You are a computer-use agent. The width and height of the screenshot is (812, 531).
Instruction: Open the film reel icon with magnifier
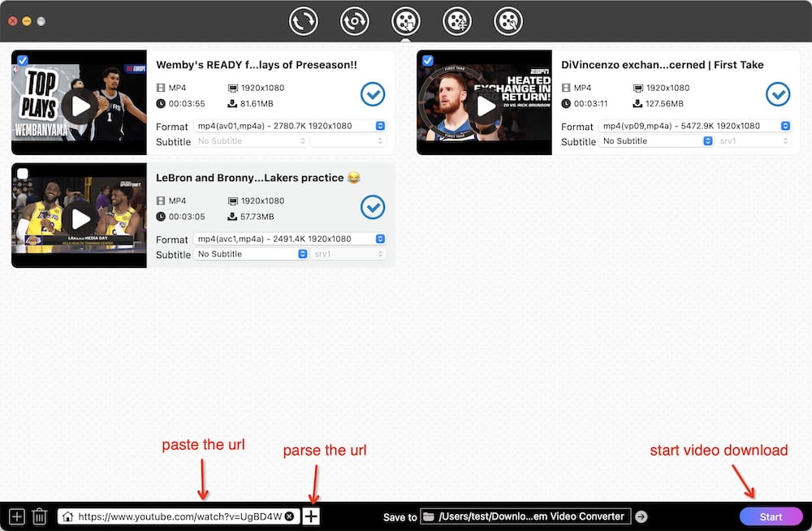click(x=508, y=21)
